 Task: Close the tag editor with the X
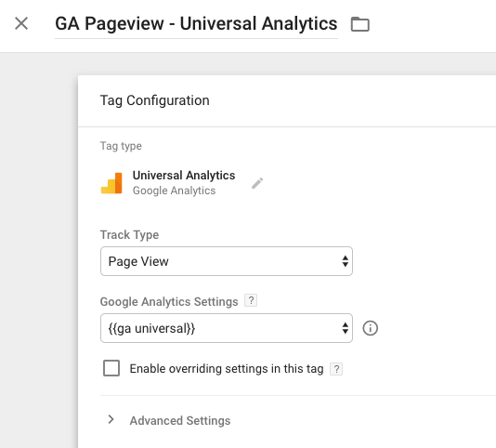point(21,23)
